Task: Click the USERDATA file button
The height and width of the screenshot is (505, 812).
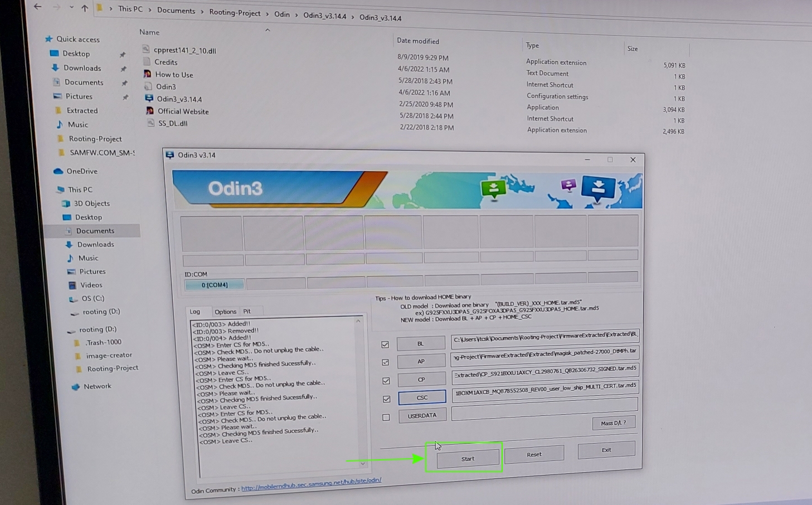Action: pos(422,415)
